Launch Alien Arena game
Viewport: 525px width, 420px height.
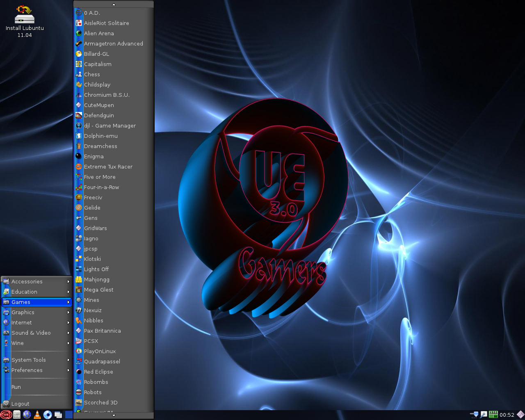tap(114, 33)
